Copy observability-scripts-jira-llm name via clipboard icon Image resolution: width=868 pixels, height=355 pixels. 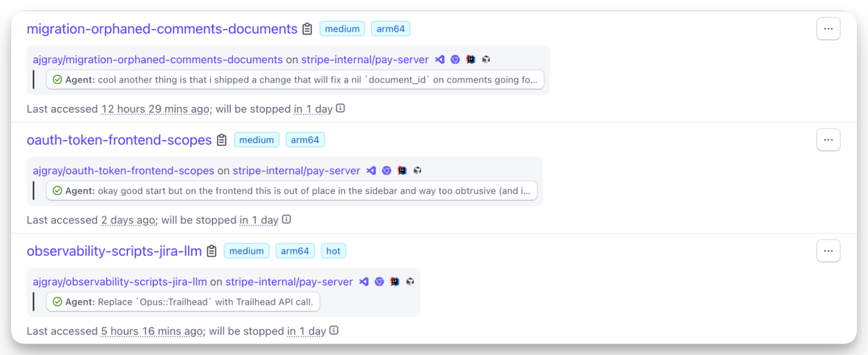pos(211,251)
